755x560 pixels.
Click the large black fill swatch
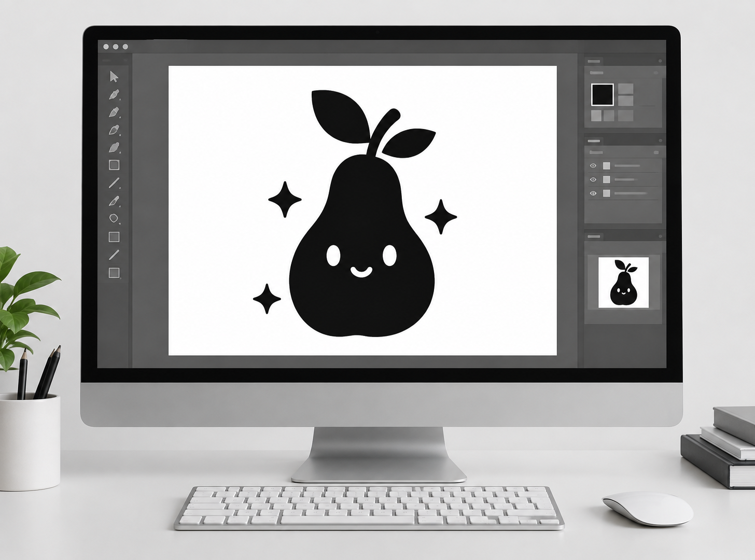603,94
